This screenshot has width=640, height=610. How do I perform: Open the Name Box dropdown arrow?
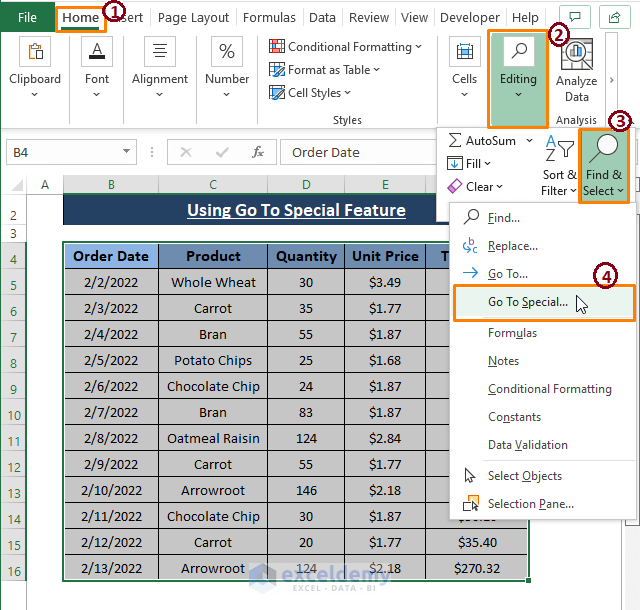coord(127,152)
